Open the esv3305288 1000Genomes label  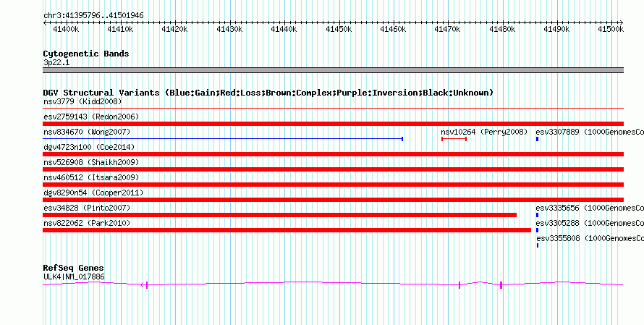[x=590, y=223]
